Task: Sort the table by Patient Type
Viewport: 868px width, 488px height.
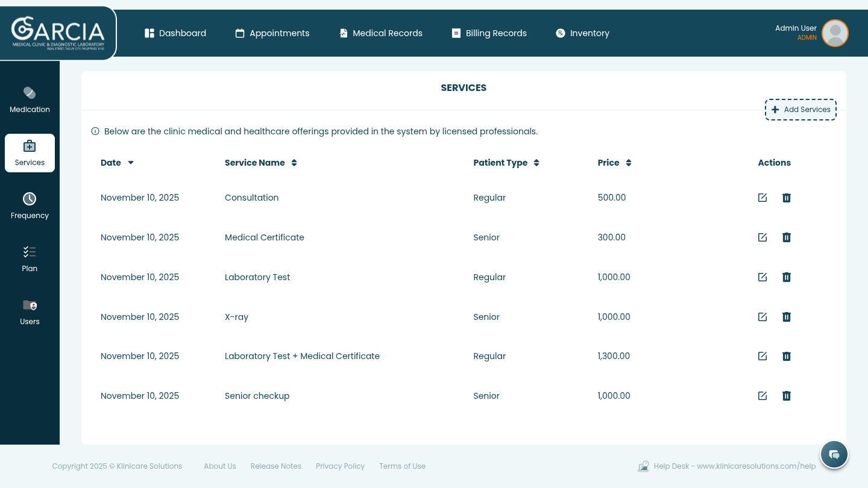Action: pos(506,163)
